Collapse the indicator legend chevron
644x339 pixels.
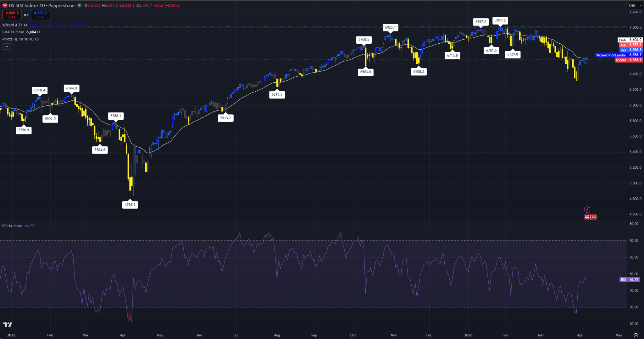pyautogui.click(x=7, y=46)
